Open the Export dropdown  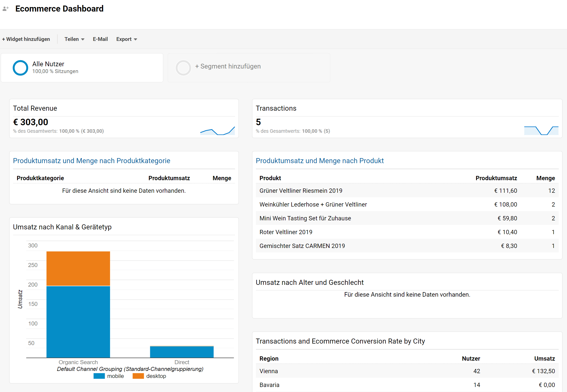(126, 39)
